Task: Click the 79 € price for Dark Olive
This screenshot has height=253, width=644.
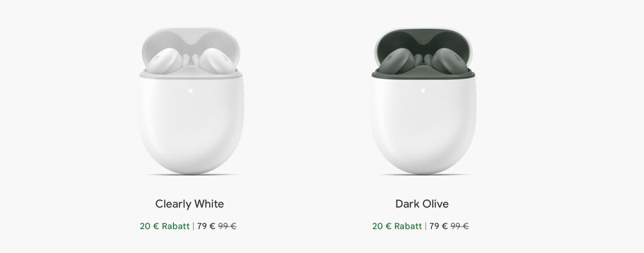Action: click(x=439, y=226)
